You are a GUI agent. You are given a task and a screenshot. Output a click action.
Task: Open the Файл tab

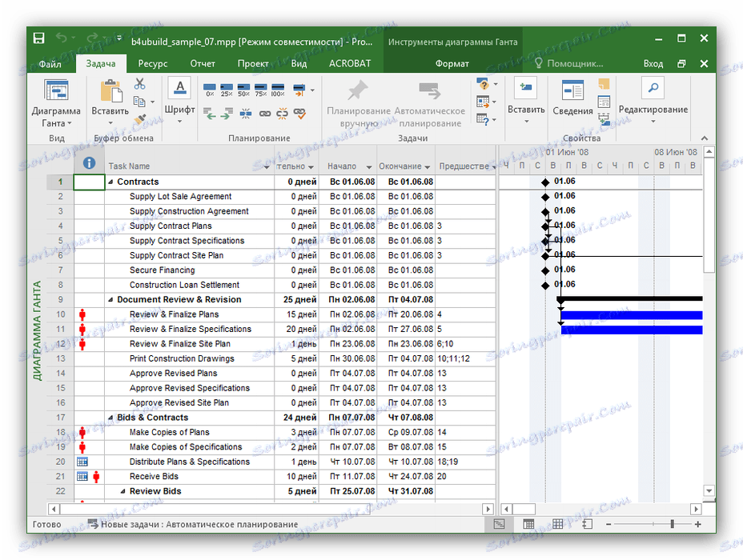50,64
